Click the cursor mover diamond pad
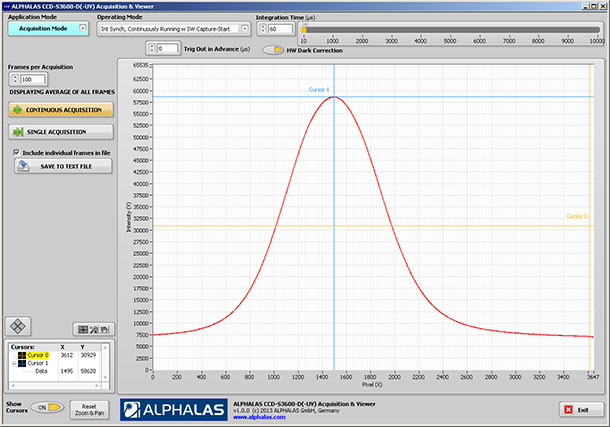610x427 pixels. [x=16, y=326]
